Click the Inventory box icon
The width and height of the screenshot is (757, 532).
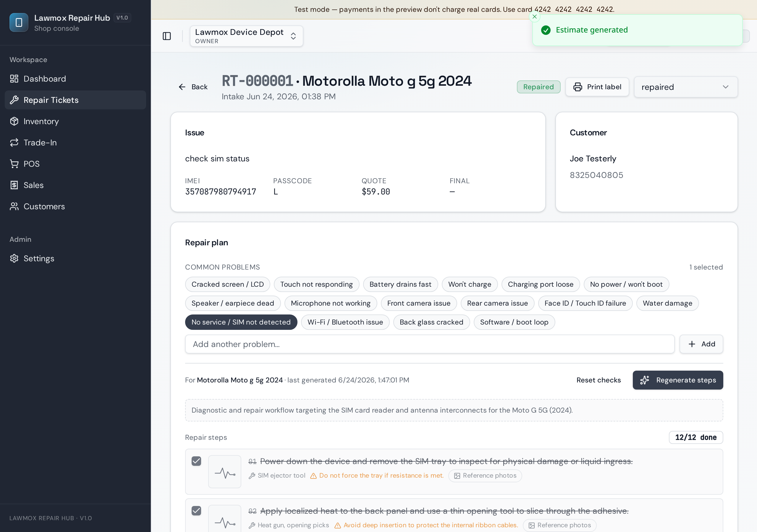pyautogui.click(x=14, y=121)
